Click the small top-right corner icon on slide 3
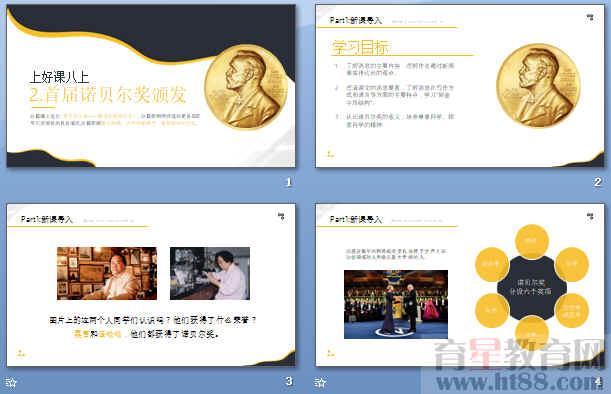The width and height of the screenshot is (611, 394). (281, 216)
